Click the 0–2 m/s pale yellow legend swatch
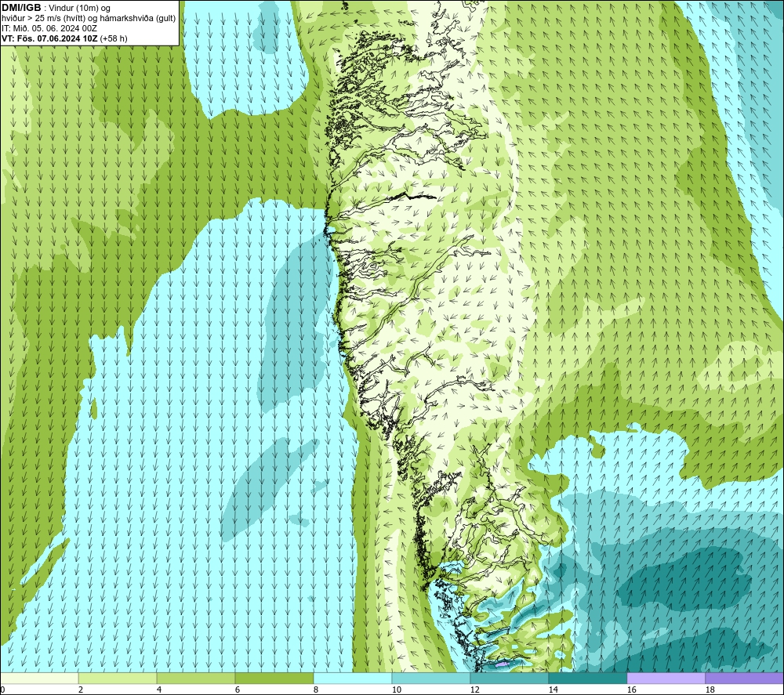This screenshot has height=695, width=784. click(39, 678)
